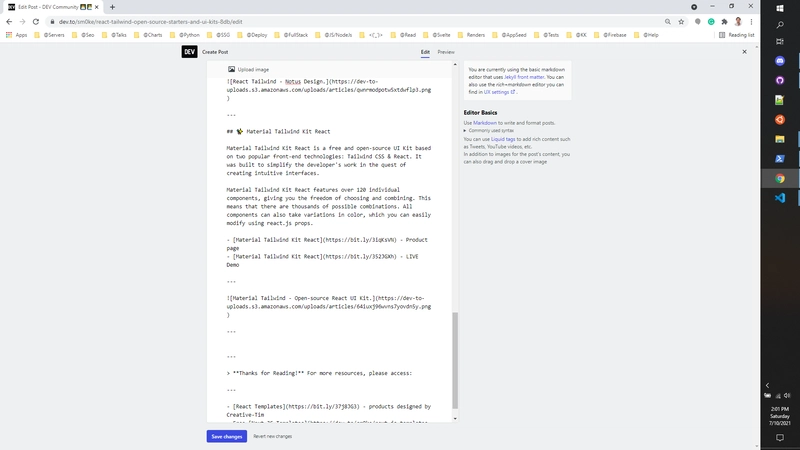Viewport: 800px width, 450px height.
Task: Expand Commonly used syntax section
Action: (x=488, y=131)
